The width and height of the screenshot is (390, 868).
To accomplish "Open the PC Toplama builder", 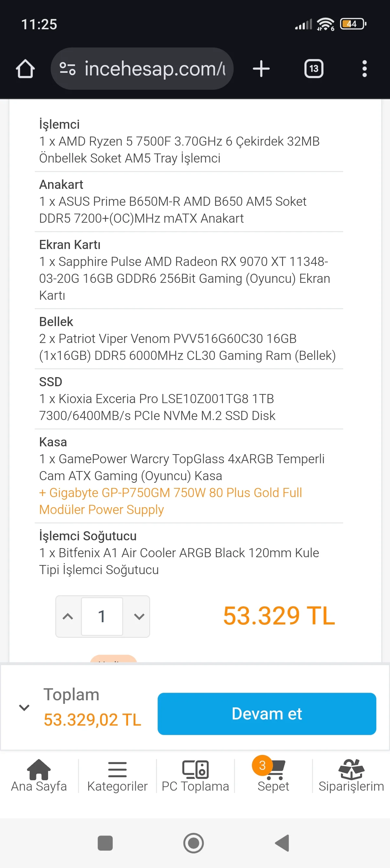I will tap(195, 776).
